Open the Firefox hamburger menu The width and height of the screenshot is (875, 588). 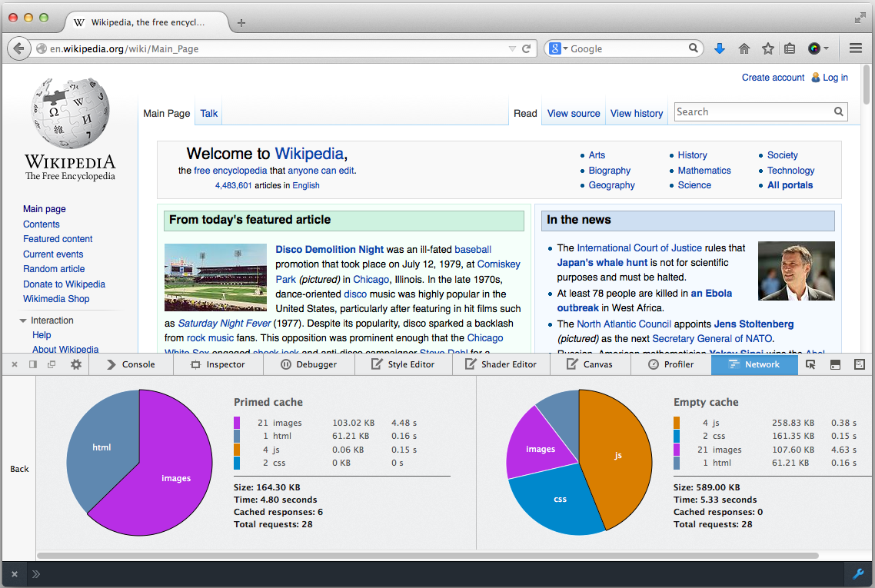tap(856, 48)
